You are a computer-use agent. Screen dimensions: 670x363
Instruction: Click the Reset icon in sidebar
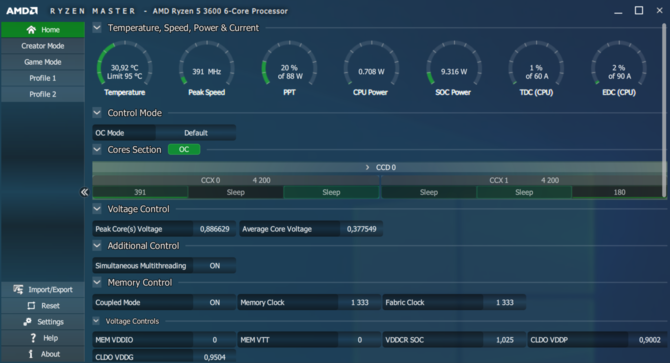(x=31, y=306)
